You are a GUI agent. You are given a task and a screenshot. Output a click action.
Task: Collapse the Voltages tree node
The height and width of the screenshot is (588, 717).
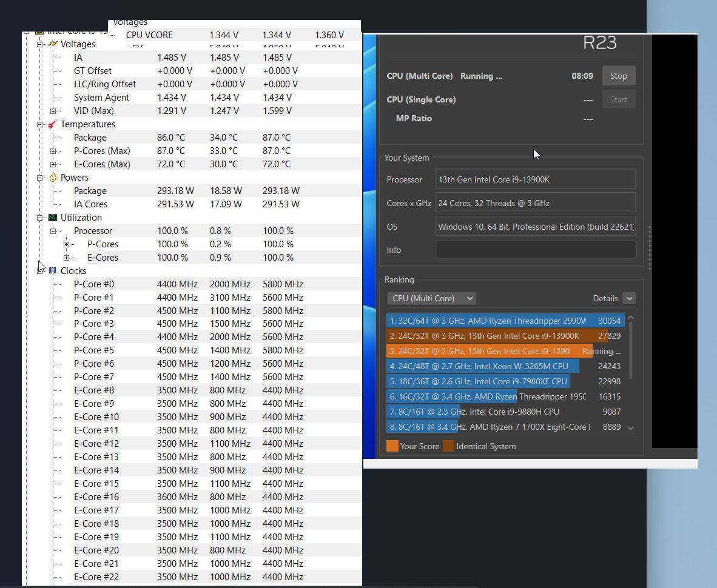click(40, 44)
